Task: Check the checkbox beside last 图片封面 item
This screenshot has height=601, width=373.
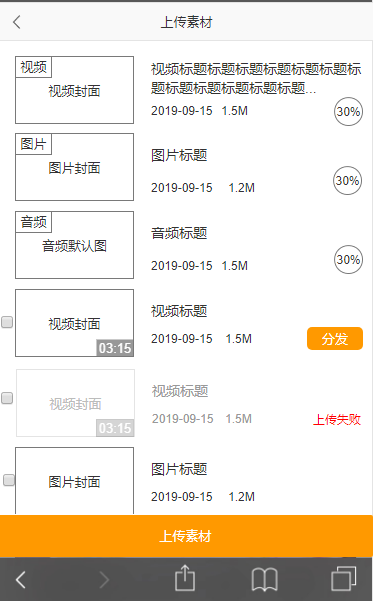Action: [9, 480]
